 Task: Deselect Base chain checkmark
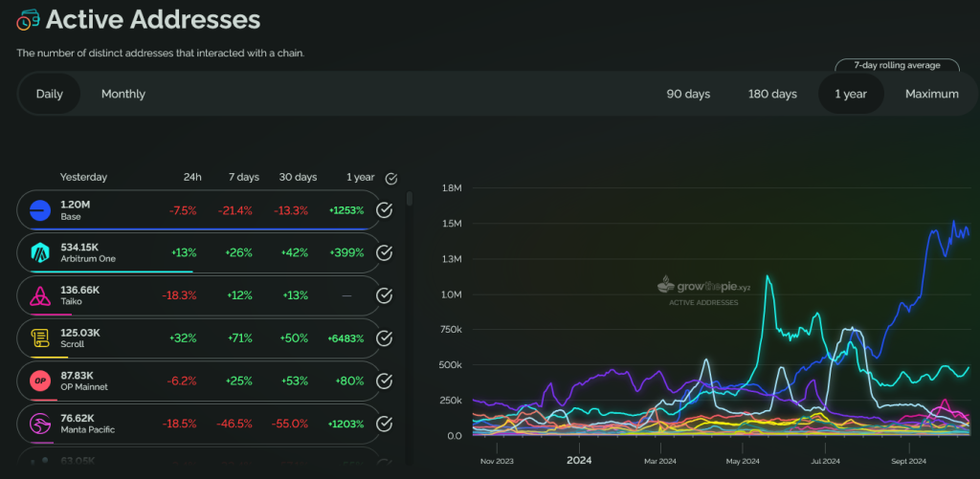point(385,210)
